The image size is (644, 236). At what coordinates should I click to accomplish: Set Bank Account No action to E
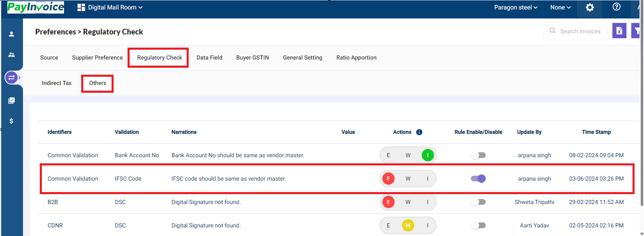coord(388,155)
